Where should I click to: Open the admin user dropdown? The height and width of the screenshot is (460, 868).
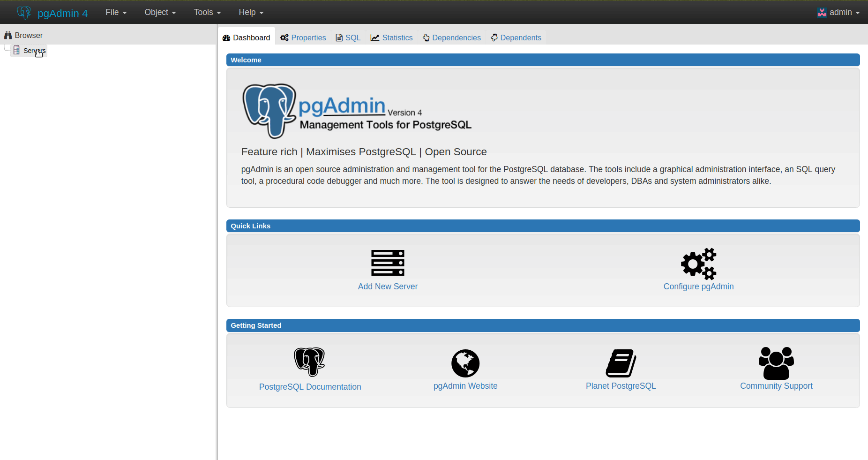coord(838,12)
